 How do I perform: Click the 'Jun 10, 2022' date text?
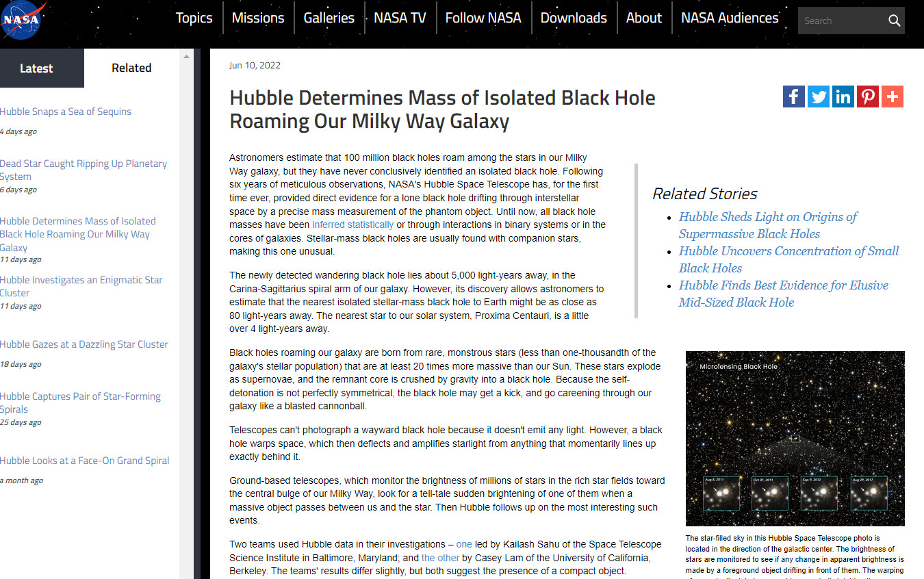[255, 66]
